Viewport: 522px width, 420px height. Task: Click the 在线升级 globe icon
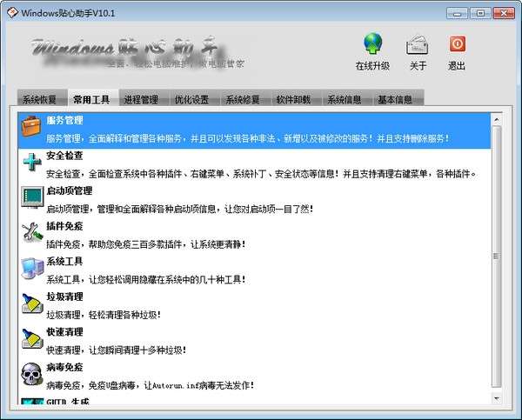(372, 43)
